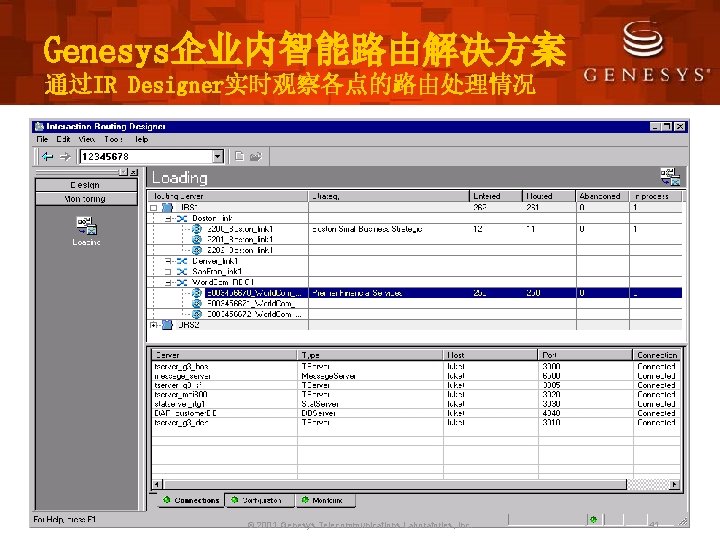Click the URS2 server folder icon
This screenshot has height=540, width=720.
pyautogui.click(x=167, y=325)
